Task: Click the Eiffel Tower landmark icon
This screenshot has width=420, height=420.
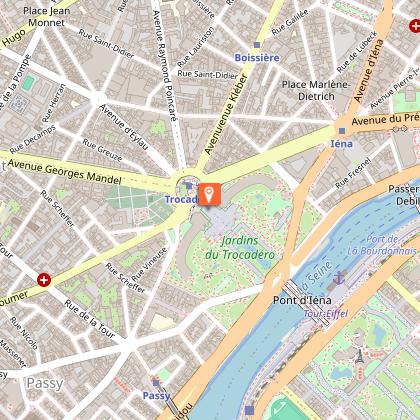Action: pos(359,356)
